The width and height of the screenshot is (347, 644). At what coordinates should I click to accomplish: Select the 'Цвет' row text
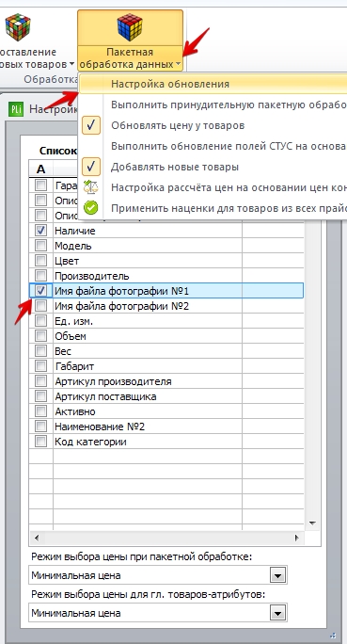coord(67,261)
